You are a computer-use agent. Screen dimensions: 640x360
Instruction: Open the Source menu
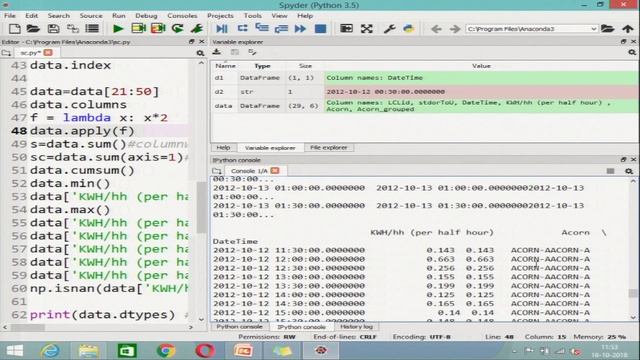pos(91,16)
